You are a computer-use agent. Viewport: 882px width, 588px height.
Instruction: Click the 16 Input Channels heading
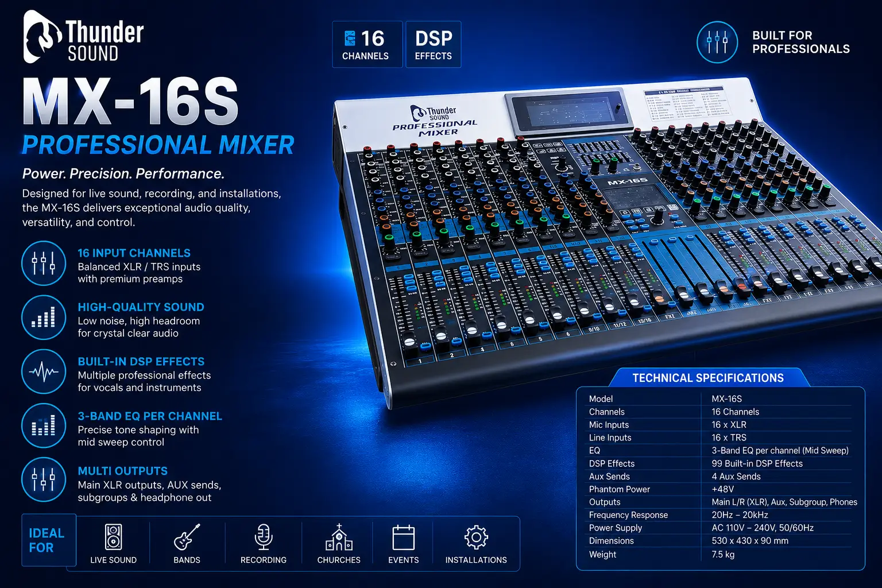134,253
